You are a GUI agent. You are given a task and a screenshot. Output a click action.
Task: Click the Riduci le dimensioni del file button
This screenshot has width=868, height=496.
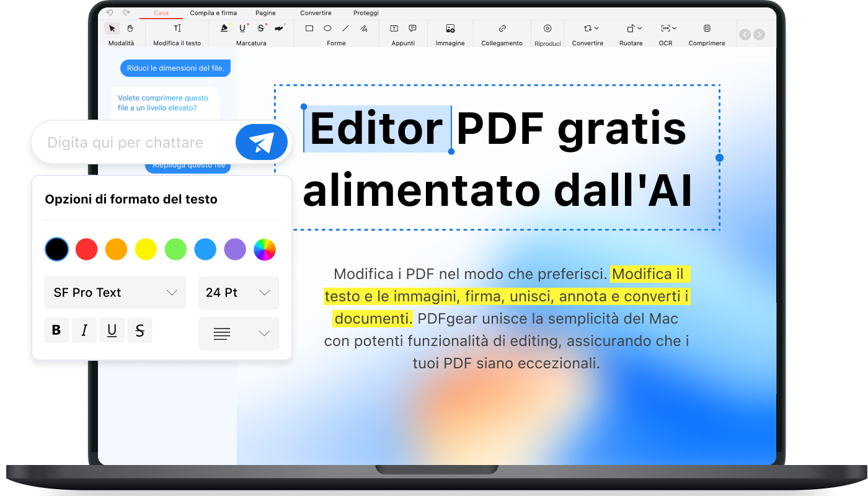175,68
